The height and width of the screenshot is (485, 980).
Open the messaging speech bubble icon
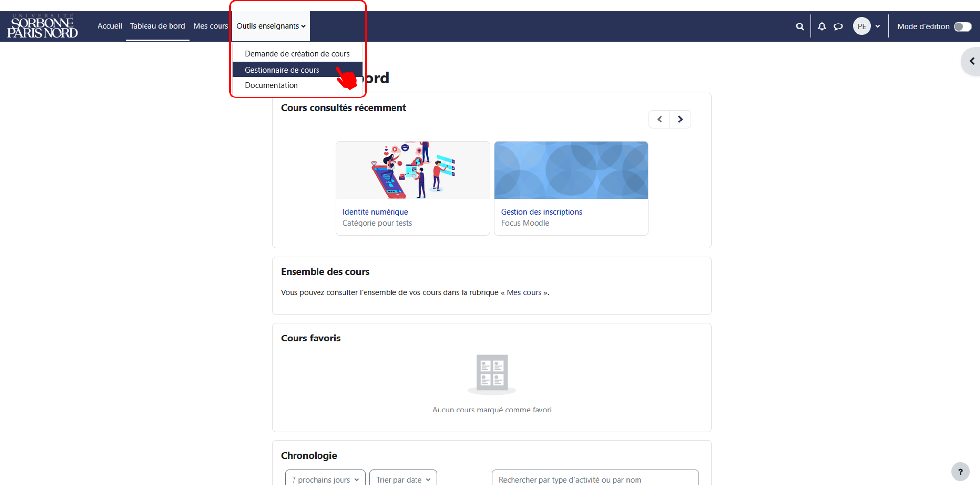point(838,26)
